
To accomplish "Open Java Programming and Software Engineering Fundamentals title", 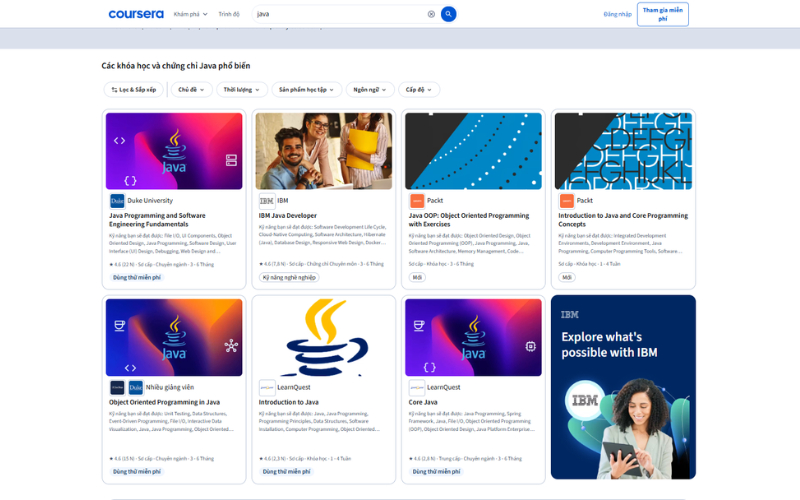I will coord(157,220).
